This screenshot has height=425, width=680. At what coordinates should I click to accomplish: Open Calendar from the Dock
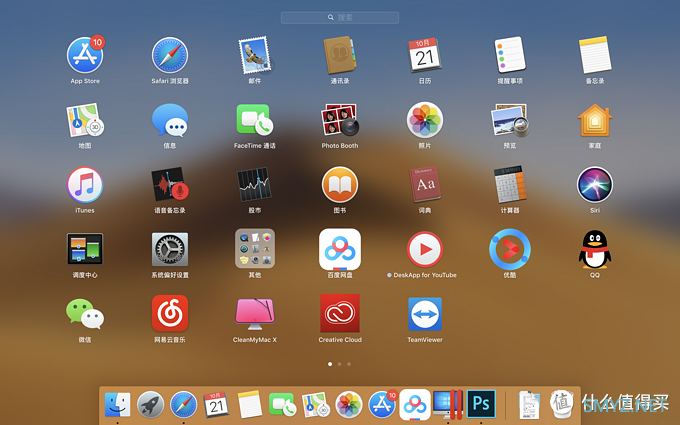tap(216, 405)
